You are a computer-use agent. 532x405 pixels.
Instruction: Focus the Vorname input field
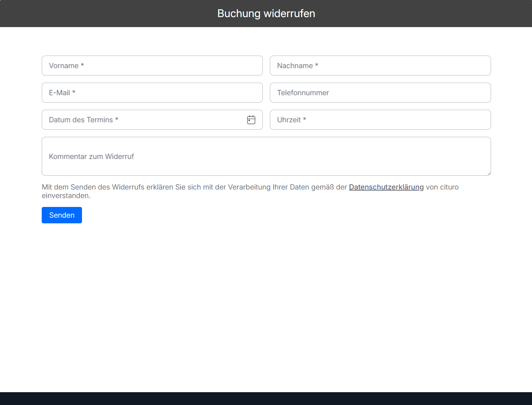152,66
